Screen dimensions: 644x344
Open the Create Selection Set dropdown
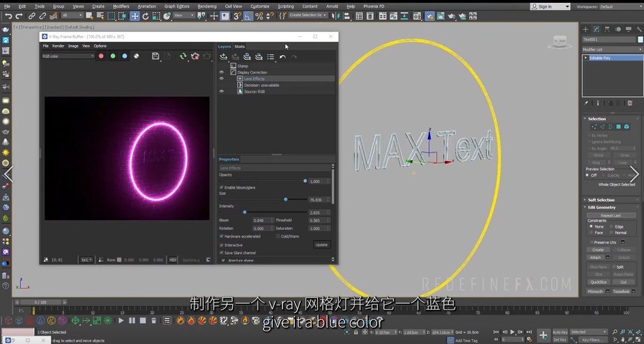click(307, 15)
